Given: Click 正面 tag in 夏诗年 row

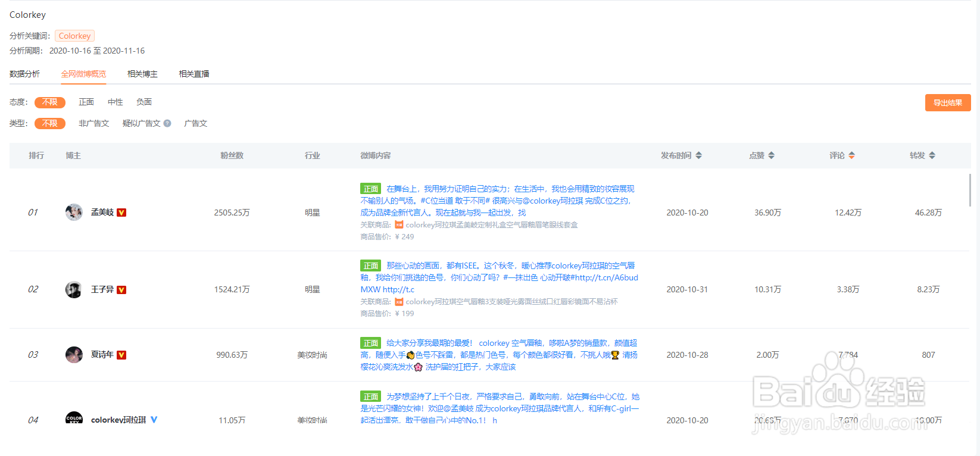Looking at the screenshot, I should pos(371,343).
